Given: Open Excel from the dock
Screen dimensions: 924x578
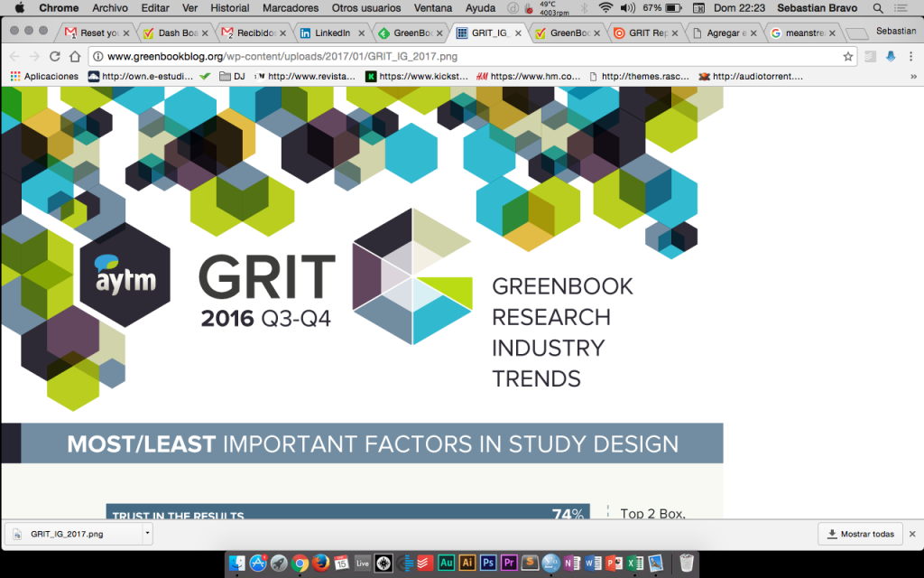Looking at the screenshot, I should tap(634, 564).
